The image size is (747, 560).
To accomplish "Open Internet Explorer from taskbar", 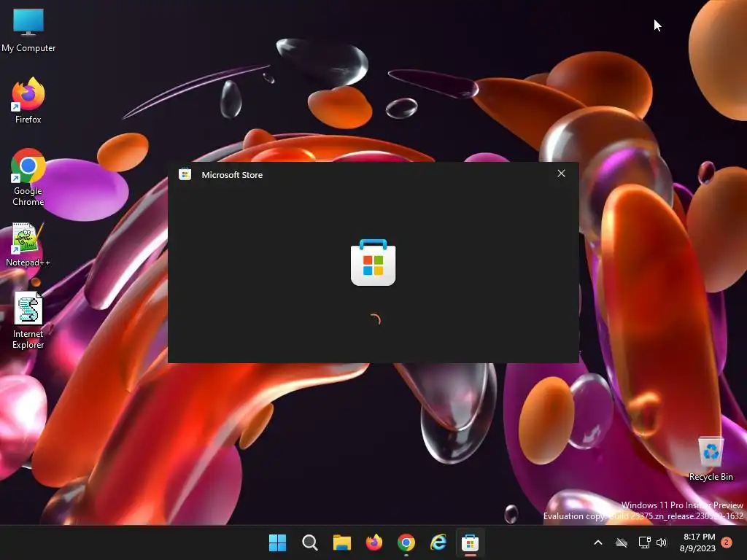I will pos(438,542).
